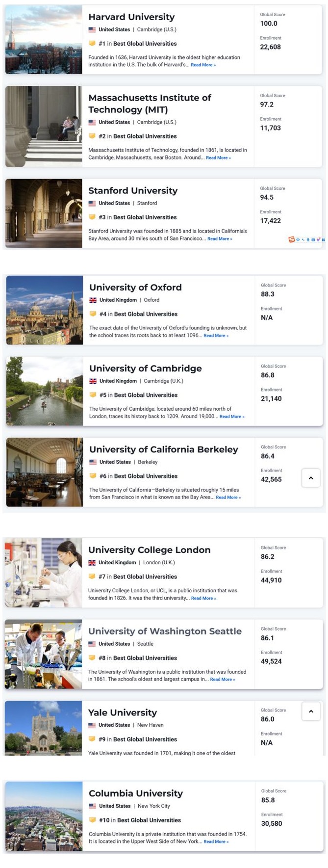Open the virtual keyboard icon on Sogou toolbar
This screenshot has height=868, width=328.
[313, 239]
